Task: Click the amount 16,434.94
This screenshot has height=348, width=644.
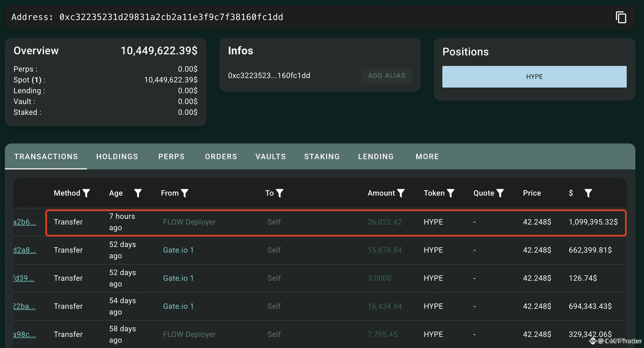Action: pyautogui.click(x=385, y=306)
